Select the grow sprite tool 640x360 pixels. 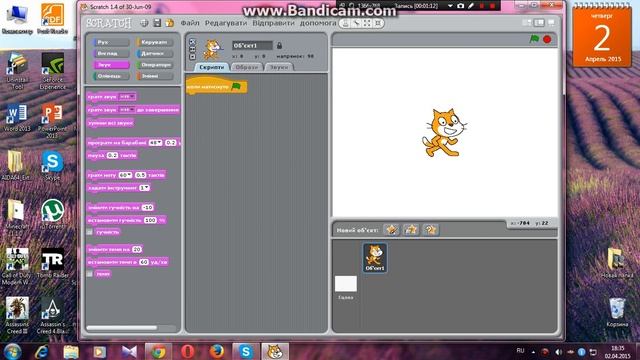click(x=367, y=23)
